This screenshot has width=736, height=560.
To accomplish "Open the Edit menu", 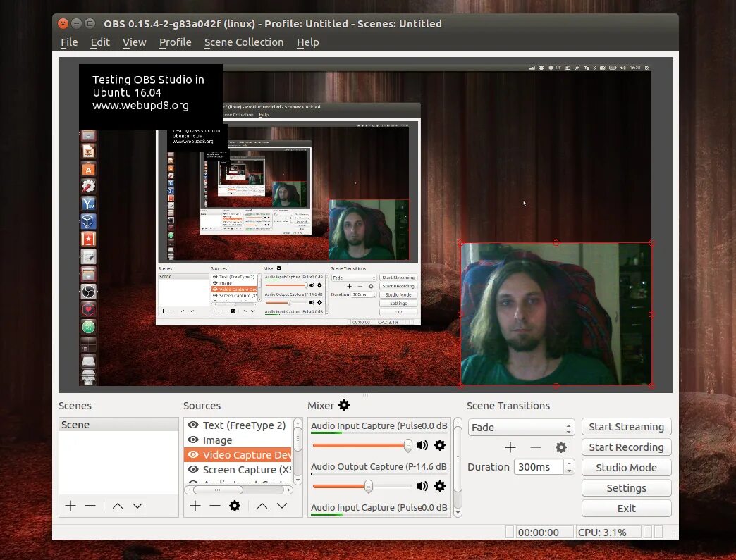I will [100, 42].
